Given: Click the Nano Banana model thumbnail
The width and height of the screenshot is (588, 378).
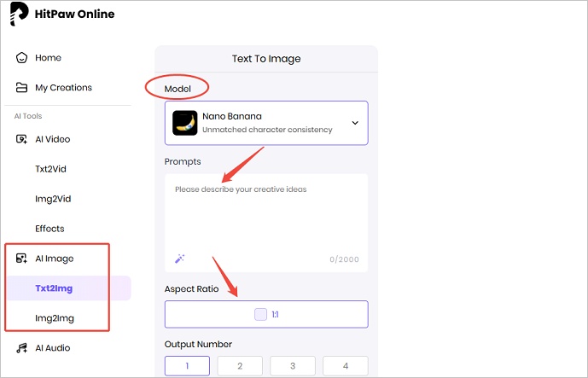Looking at the screenshot, I should (x=185, y=123).
